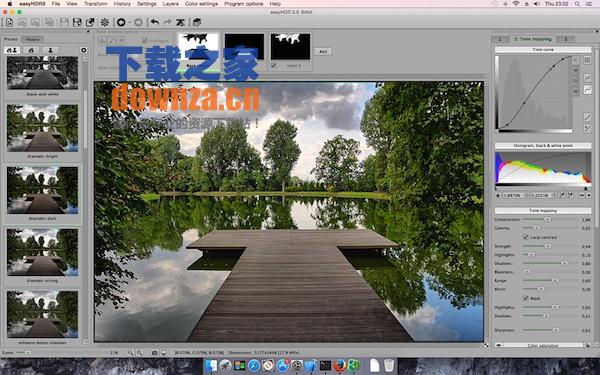
Task: Switch to the History tab
Action: tap(33, 39)
